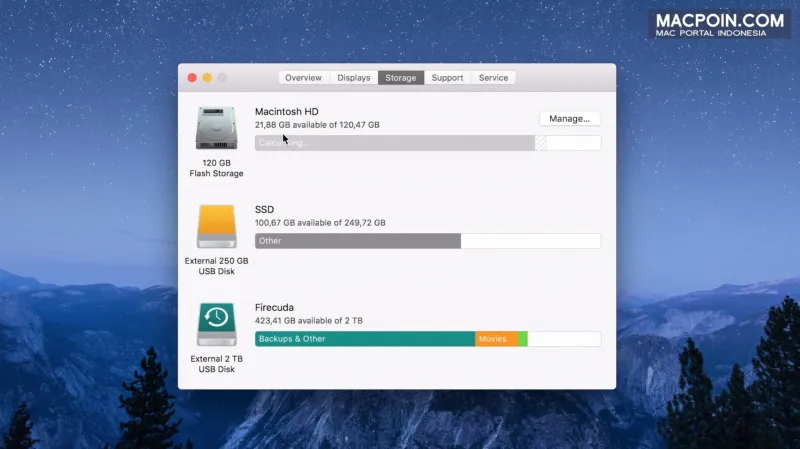Click the orange 'Movies' storage segment

(496, 339)
